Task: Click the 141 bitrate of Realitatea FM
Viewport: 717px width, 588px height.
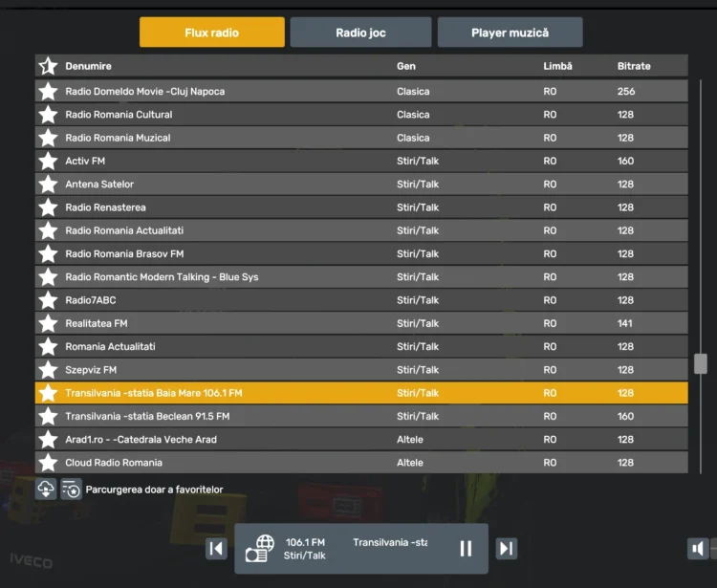Action: tap(624, 323)
